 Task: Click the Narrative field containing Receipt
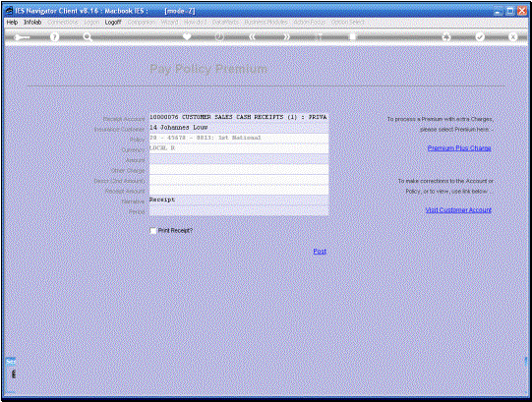(x=239, y=200)
